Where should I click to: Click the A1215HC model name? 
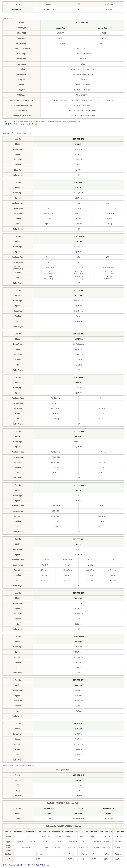click(78, 339)
